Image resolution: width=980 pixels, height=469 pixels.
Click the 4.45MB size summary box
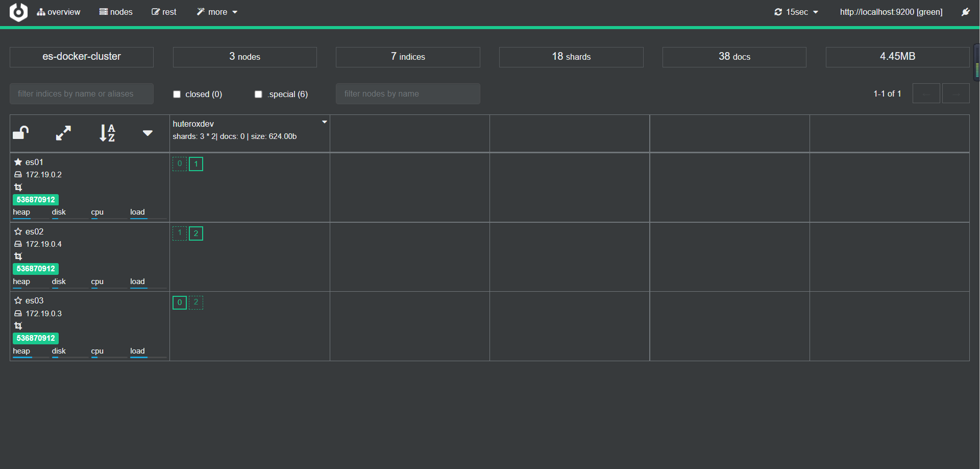(898, 57)
